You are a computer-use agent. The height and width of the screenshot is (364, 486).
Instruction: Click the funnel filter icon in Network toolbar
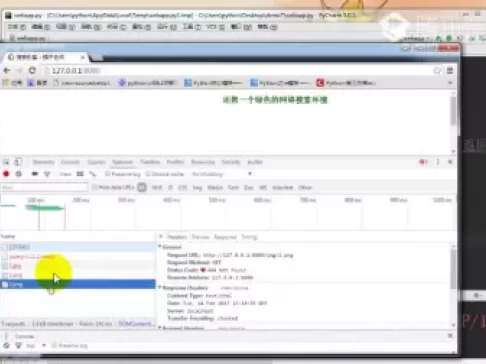click(x=47, y=174)
